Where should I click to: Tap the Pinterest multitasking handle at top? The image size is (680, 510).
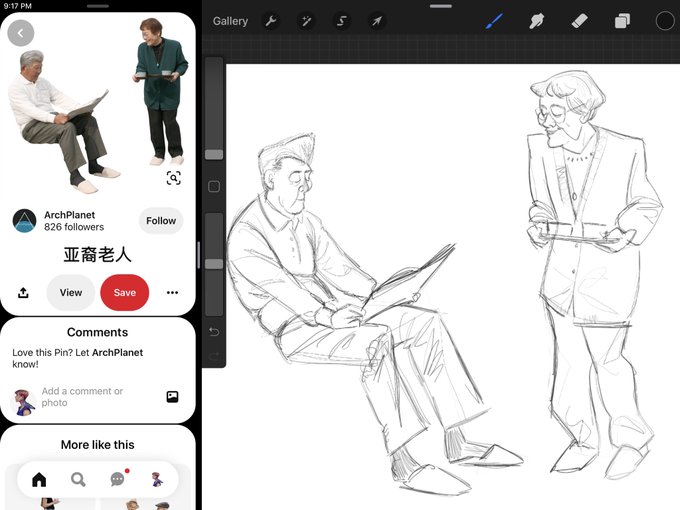(x=98, y=6)
